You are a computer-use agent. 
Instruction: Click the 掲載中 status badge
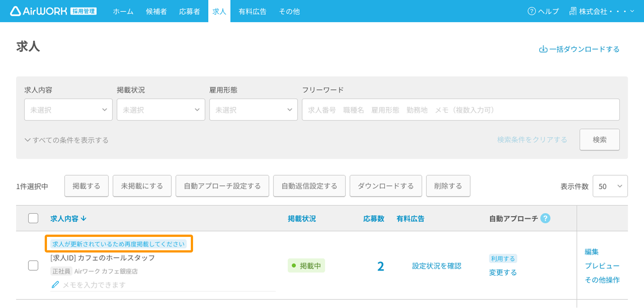click(306, 266)
